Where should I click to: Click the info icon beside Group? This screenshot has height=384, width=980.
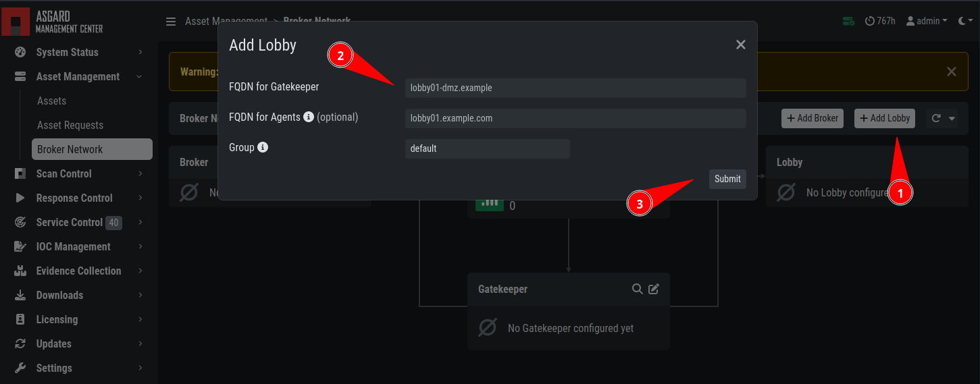click(x=263, y=147)
